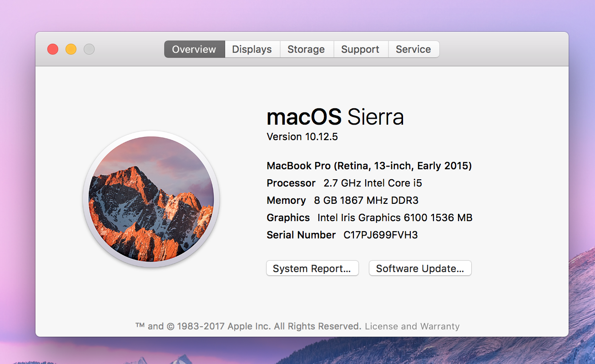Viewport: 595px width, 364px height.
Task: Click the Memory label
Action: point(286,200)
